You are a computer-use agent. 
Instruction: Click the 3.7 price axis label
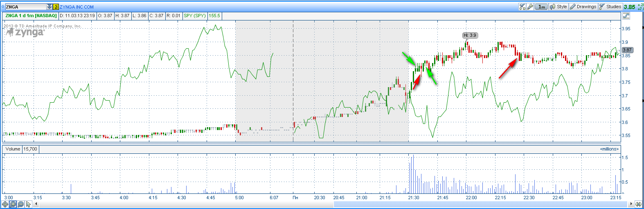(625, 95)
